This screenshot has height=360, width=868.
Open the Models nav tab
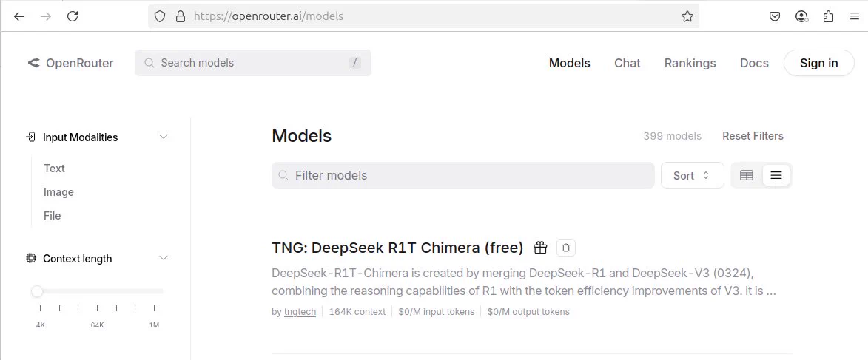[x=570, y=63]
